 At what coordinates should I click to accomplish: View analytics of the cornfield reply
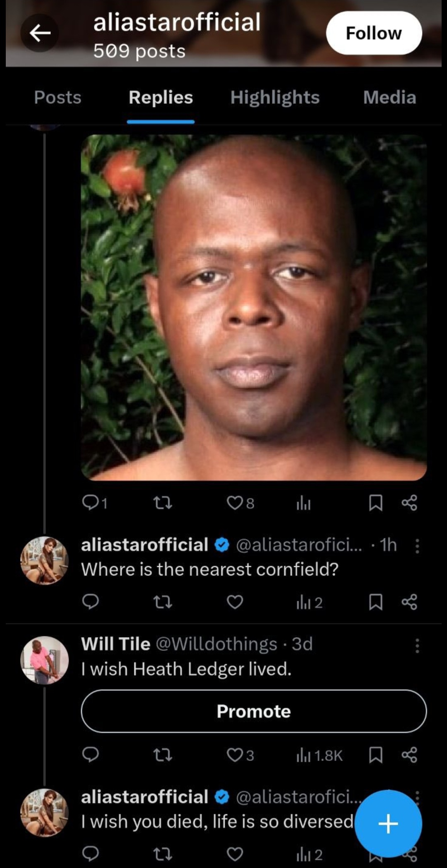[x=309, y=603]
